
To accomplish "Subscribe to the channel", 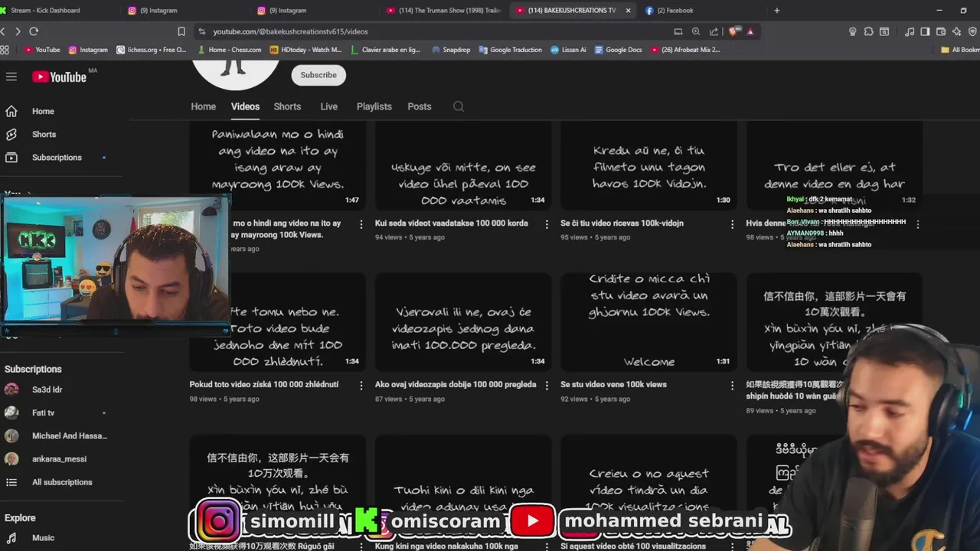I will pyautogui.click(x=318, y=75).
